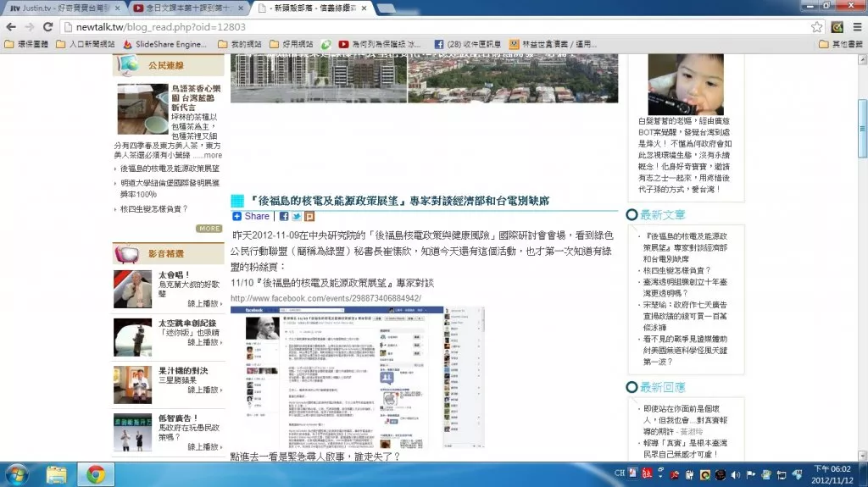Click the Chrome icon in the taskbar
This screenshot has height=487, width=868.
(x=95, y=475)
